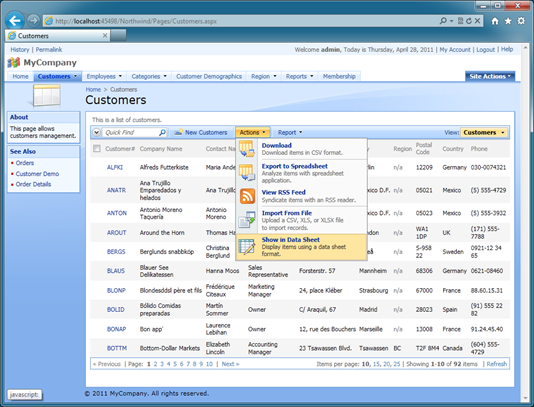Choose Export to Spreadsheet menu item
This screenshot has width=534, height=407.
[302, 173]
